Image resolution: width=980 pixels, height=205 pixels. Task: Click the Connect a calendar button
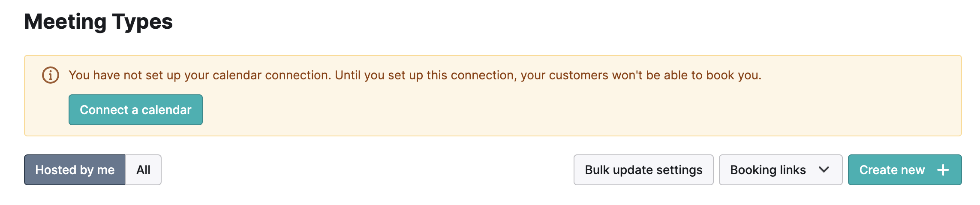coord(135,110)
